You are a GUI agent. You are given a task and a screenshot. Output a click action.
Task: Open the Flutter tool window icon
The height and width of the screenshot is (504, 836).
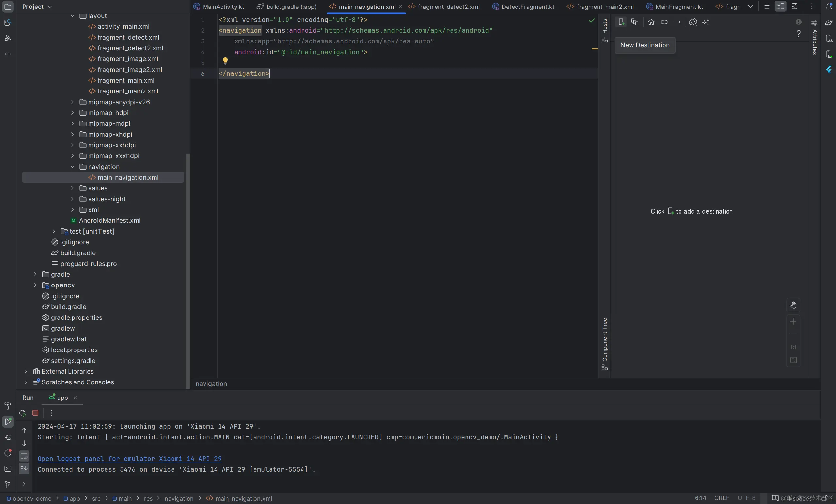point(828,70)
